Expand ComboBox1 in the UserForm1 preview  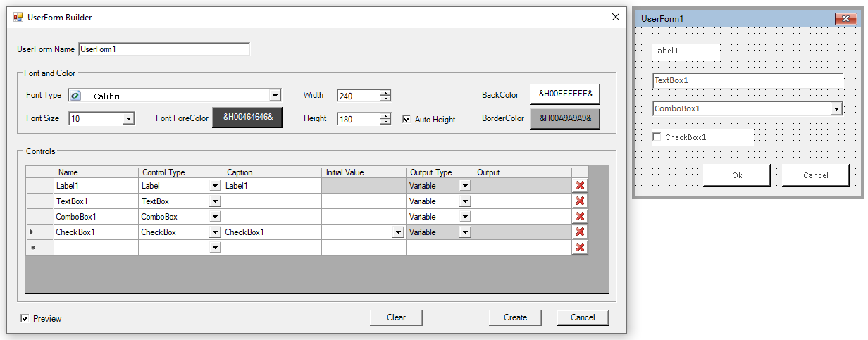[836, 109]
